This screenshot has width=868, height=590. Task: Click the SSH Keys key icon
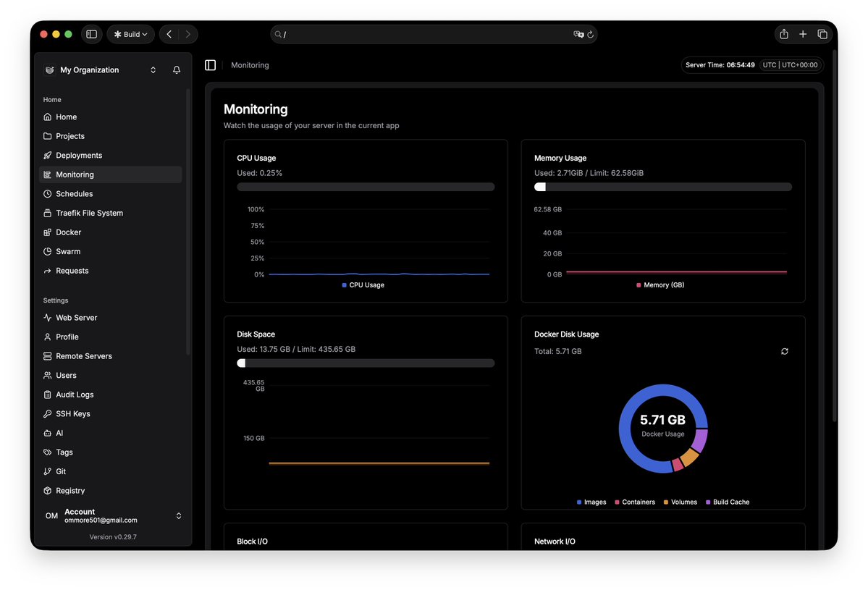point(48,414)
